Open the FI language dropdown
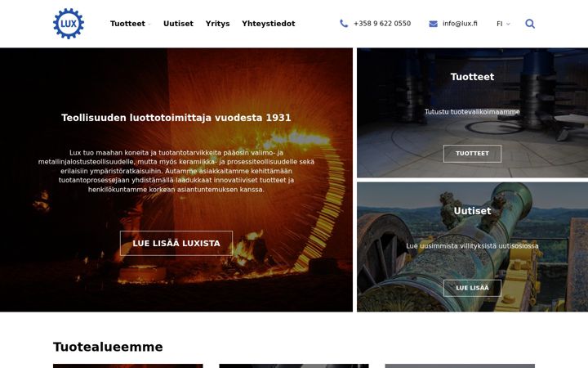 (503, 24)
